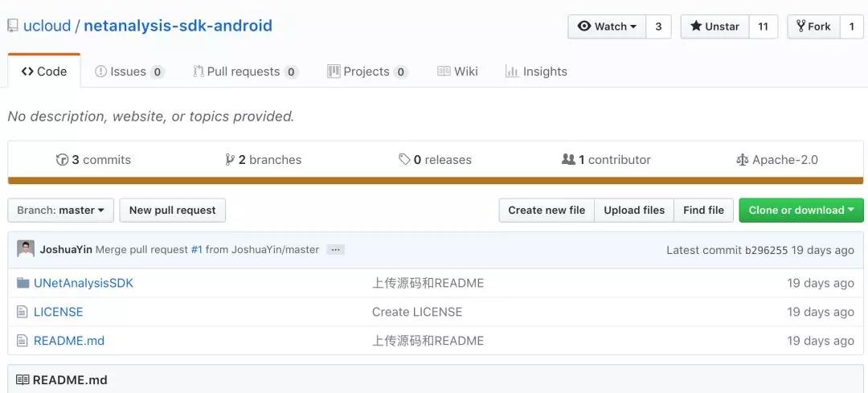This screenshot has height=393, width=868.
Task: Open Clone or download dropdown
Action: tap(801, 211)
